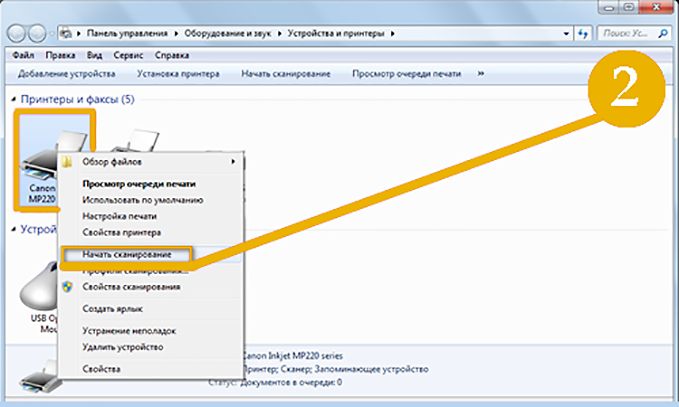679x407 pixels.
Task: Collapse the Принтеры и факсы group
Action: (x=12, y=100)
